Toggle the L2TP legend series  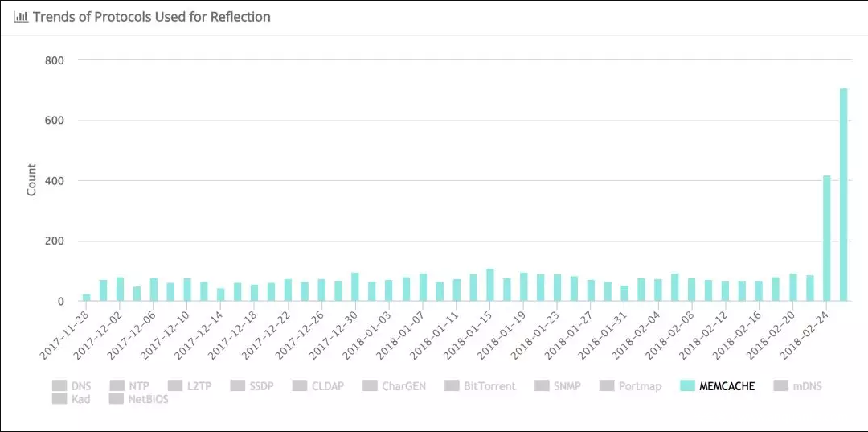[198, 386]
